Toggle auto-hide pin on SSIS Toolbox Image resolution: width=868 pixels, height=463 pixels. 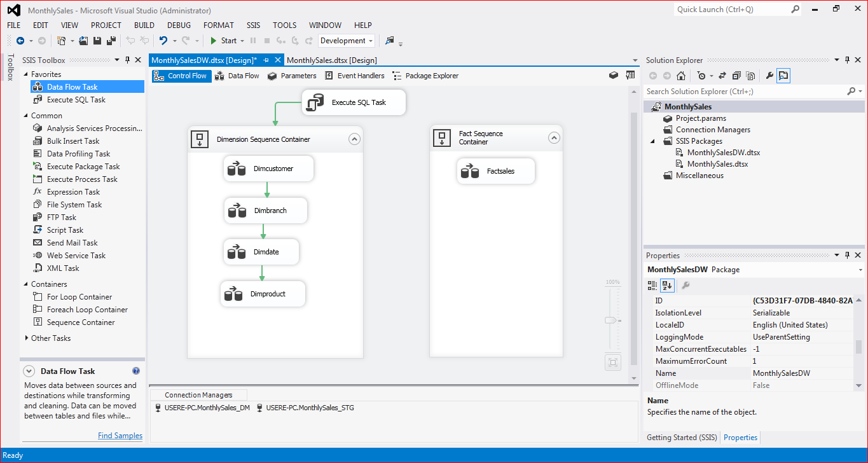126,60
